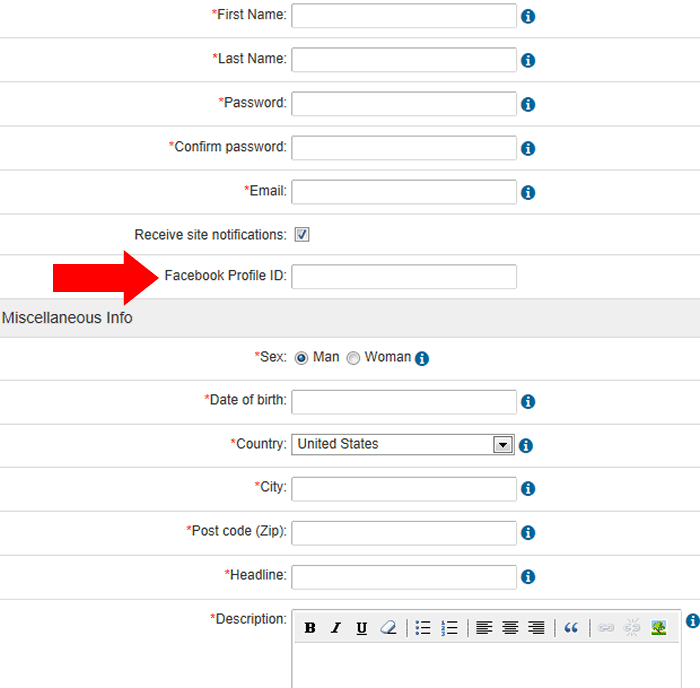This screenshot has height=688, width=700.
Task: Click info icon beside First Name
Action: (x=528, y=17)
